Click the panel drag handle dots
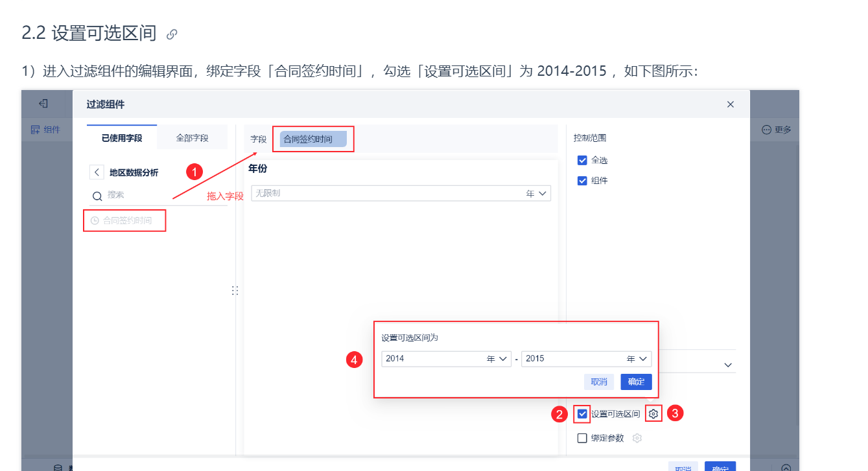This screenshot has width=868, height=471. 235,291
